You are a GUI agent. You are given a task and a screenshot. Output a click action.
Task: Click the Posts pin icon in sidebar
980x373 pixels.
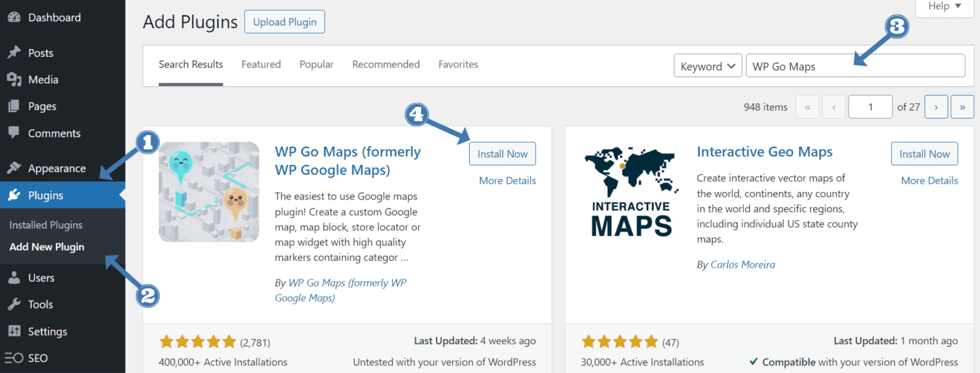tap(14, 52)
